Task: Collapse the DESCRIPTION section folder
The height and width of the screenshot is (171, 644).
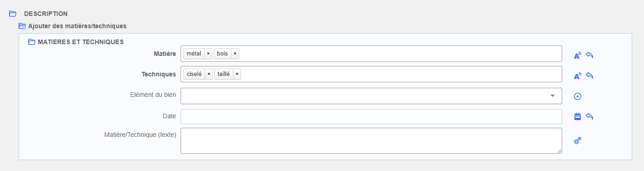Action: click(x=13, y=14)
